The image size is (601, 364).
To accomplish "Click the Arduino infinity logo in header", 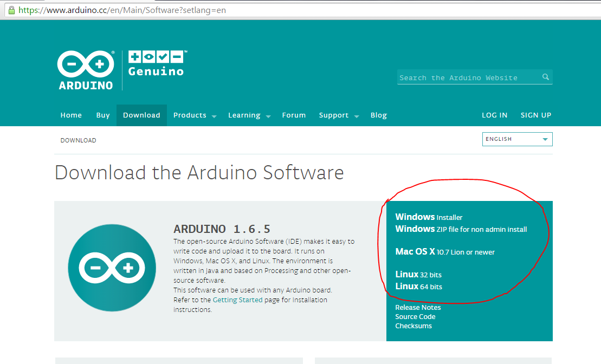I will click(x=86, y=70).
